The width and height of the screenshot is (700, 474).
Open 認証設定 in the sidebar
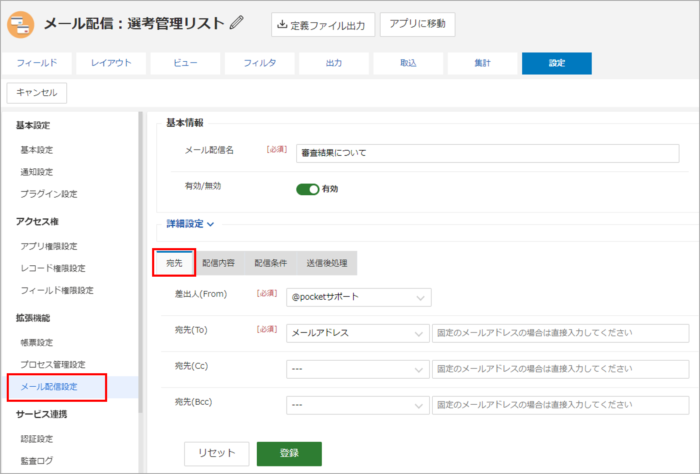(37, 439)
